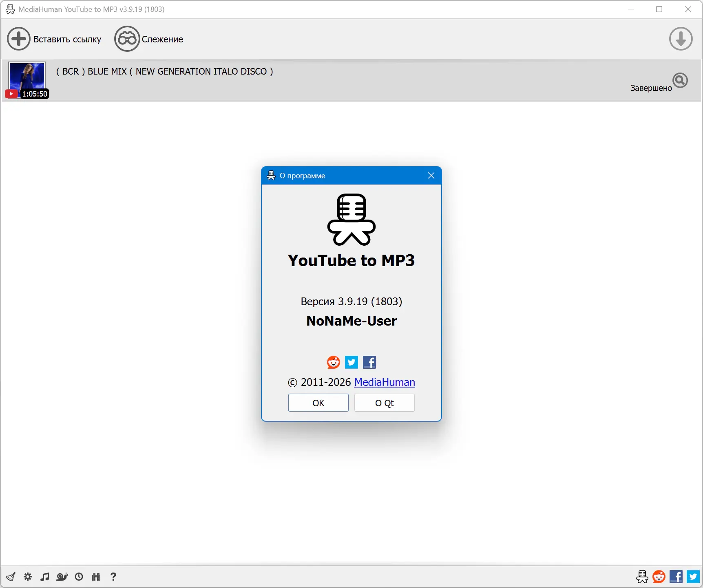Viewport: 703px width, 588px height.
Task: Clear the list with the broom icon
Action: point(11,577)
